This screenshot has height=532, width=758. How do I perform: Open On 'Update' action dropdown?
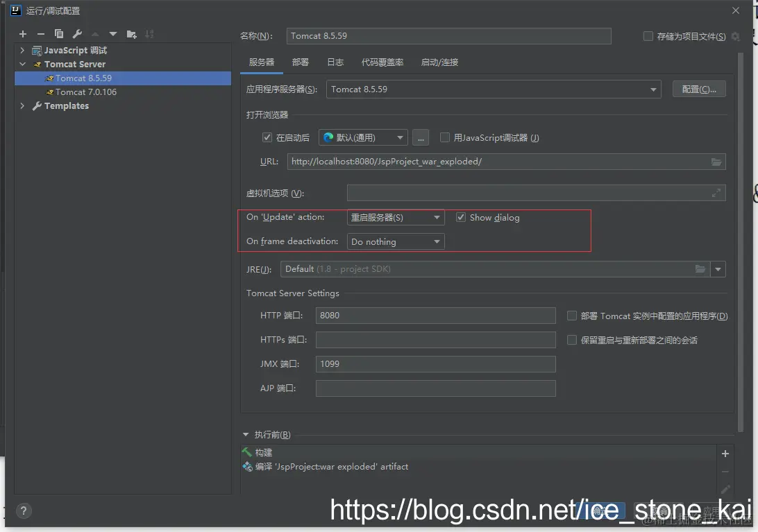tap(396, 217)
